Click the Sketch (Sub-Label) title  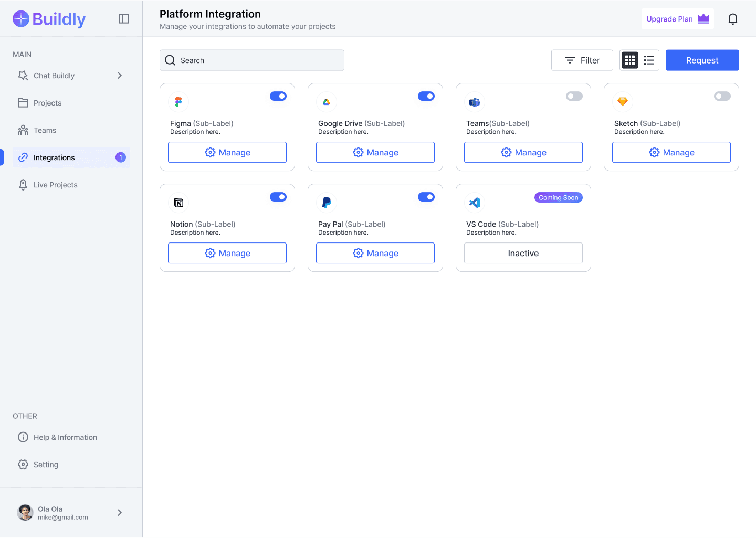pos(647,123)
